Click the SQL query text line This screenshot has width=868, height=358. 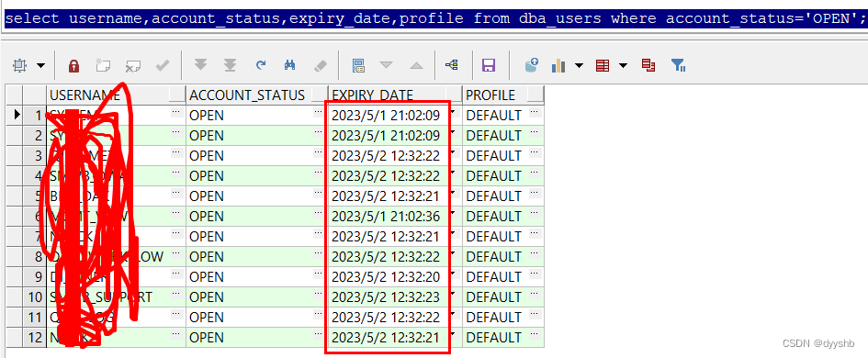434,18
